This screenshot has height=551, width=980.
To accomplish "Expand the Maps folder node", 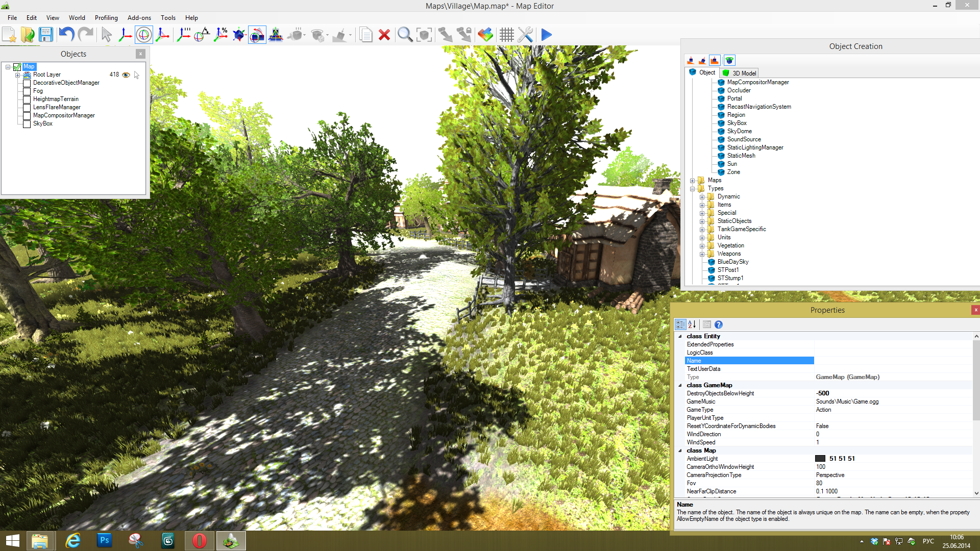I will (x=692, y=181).
